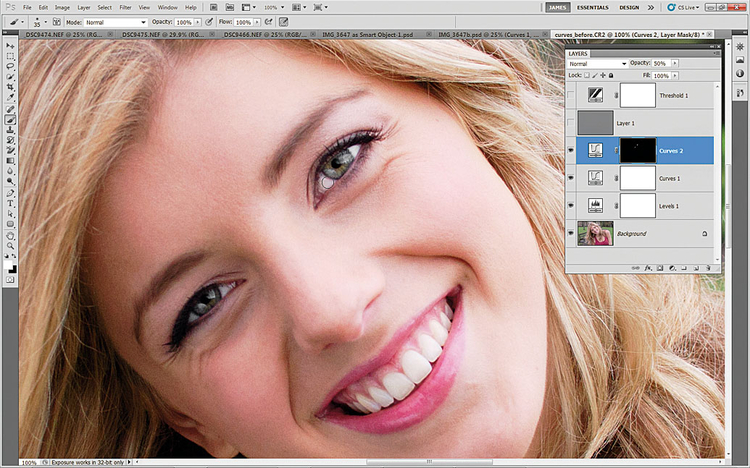
Task: Toggle tablet pressure controls opacity
Action: pyautogui.click(x=209, y=22)
